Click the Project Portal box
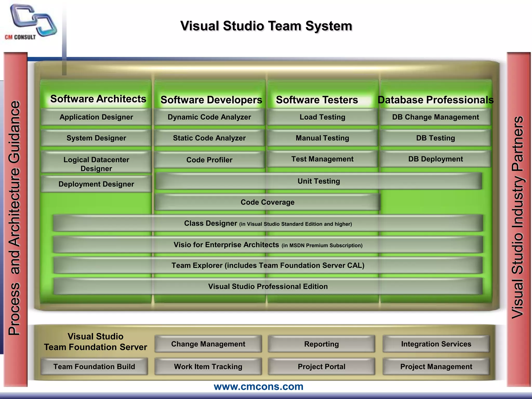This screenshot has width=532, height=399. click(322, 367)
